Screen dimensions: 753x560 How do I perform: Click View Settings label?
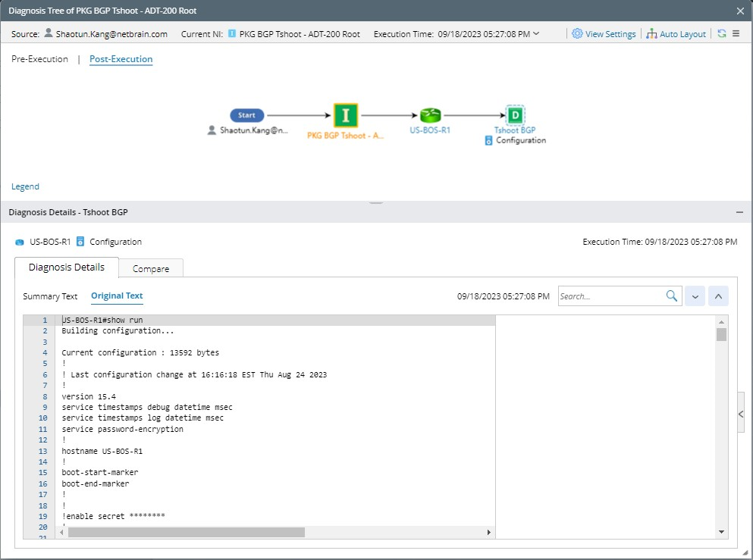pos(610,34)
